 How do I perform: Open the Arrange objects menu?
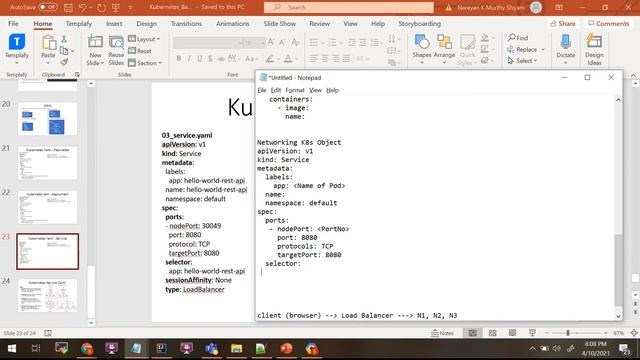pos(444,48)
